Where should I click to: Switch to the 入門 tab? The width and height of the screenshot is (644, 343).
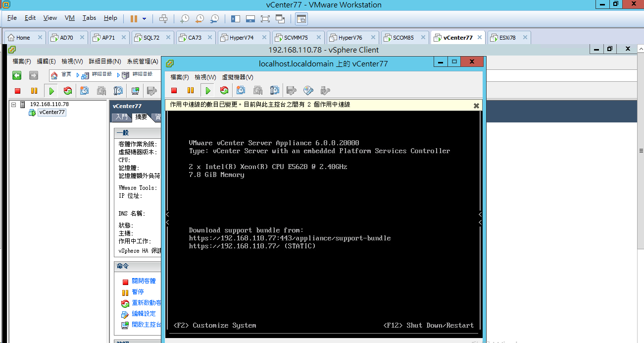click(122, 117)
